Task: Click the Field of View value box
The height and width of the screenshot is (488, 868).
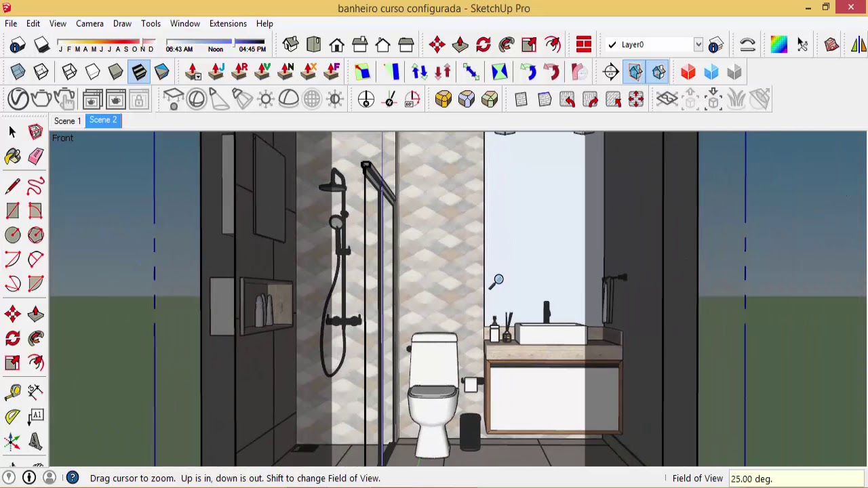Action: click(795, 479)
